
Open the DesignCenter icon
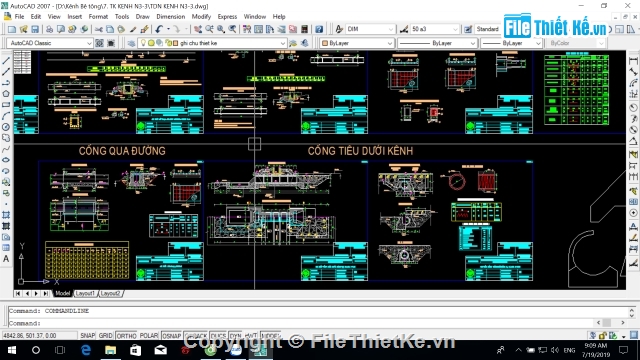(258, 29)
